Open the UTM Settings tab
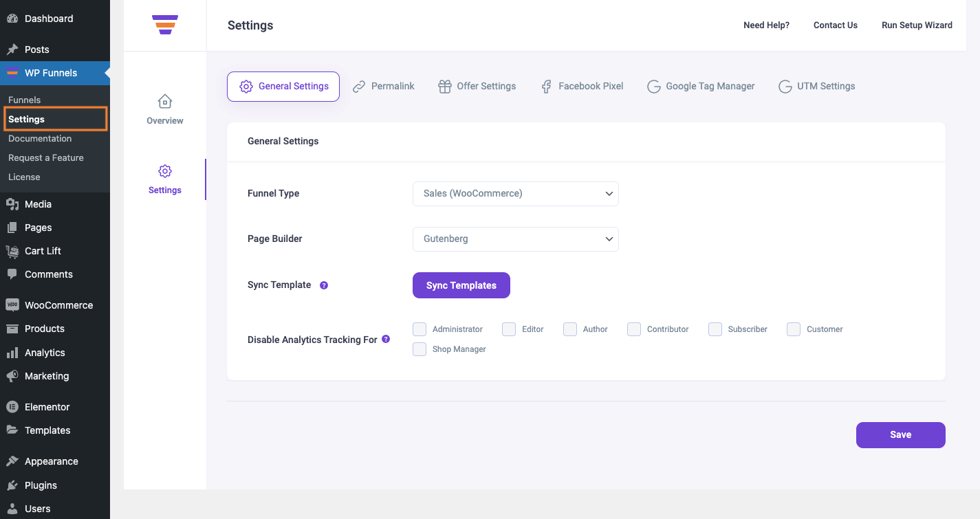 pyautogui.click(x=817, y=87)
